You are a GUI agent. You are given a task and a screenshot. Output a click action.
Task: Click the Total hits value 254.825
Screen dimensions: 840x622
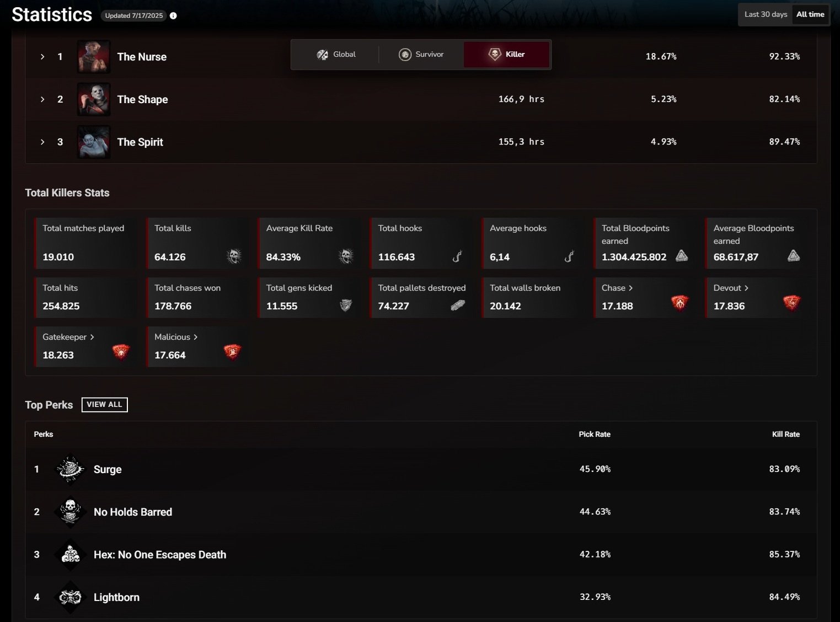coord(61,306)
